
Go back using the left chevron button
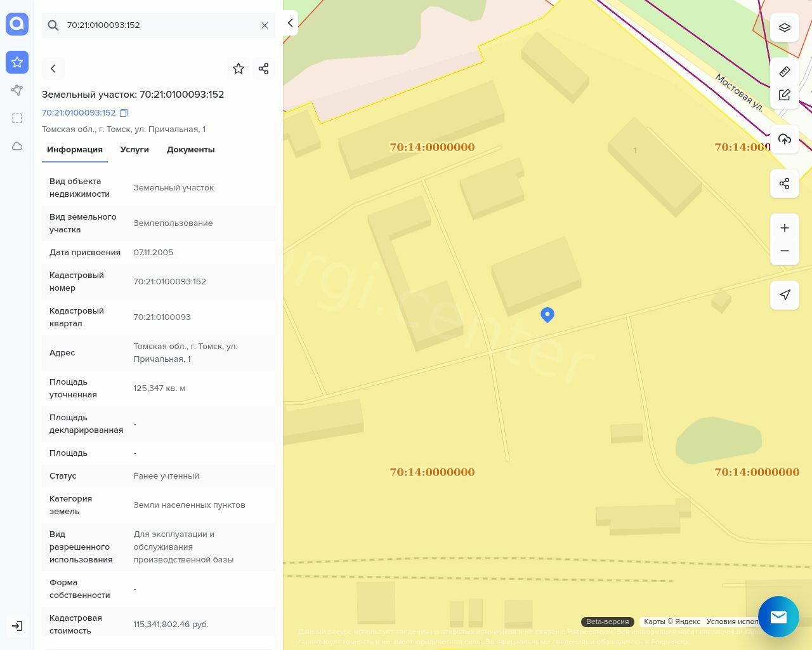click(x=53, y=69)
